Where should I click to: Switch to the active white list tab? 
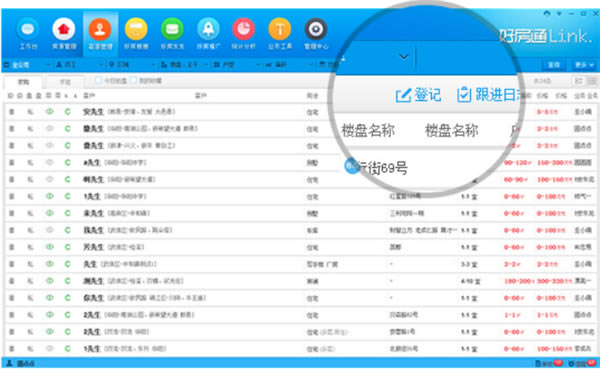[x=23, y=82]
